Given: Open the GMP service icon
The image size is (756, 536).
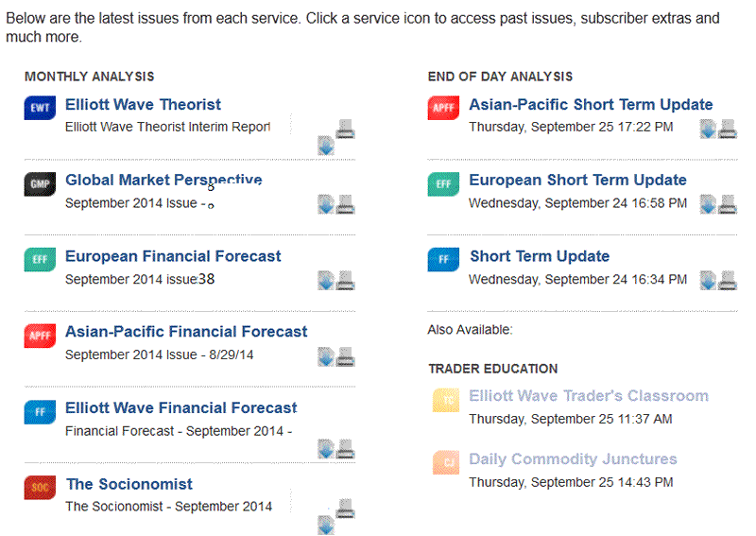Looking at the screenshot, I should (x=42, y=184).
